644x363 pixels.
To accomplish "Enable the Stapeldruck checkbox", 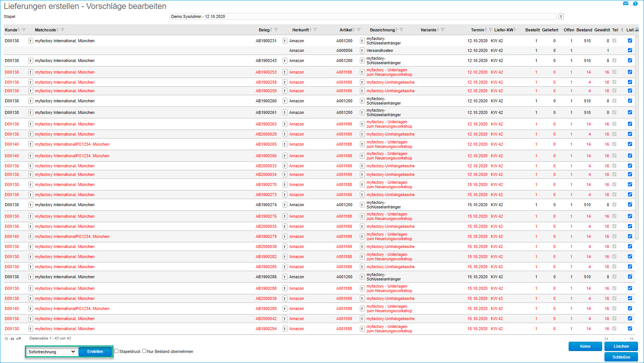I will click(116, 351).
